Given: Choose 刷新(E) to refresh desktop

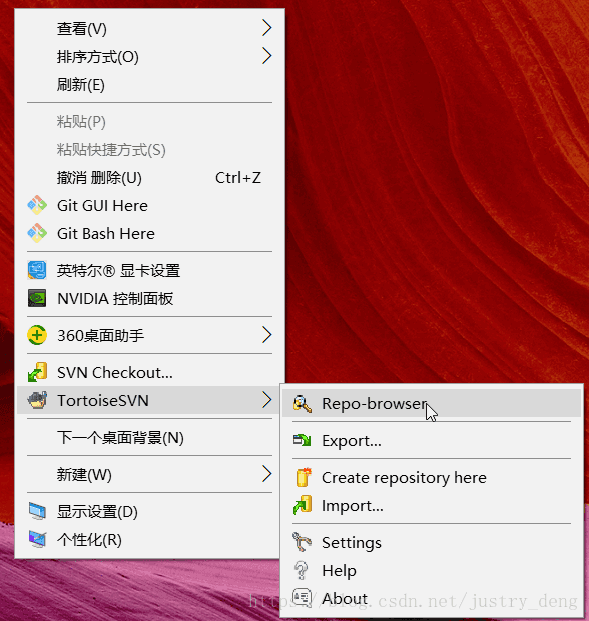Looking at the screenshot, I should pyautogui.click(x=150, y=84).
